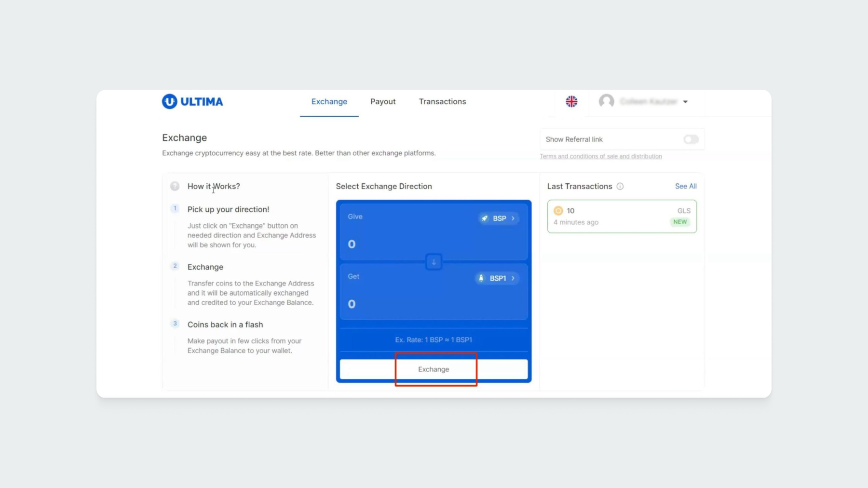
Task: Switch to the Payout tab
Action: (x=383, y=101)
